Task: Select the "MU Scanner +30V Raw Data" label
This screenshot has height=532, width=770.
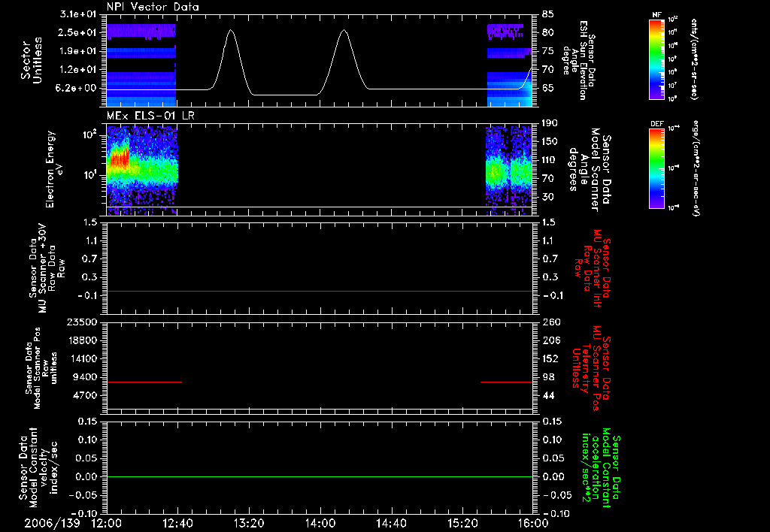Action: coord(47,268)
